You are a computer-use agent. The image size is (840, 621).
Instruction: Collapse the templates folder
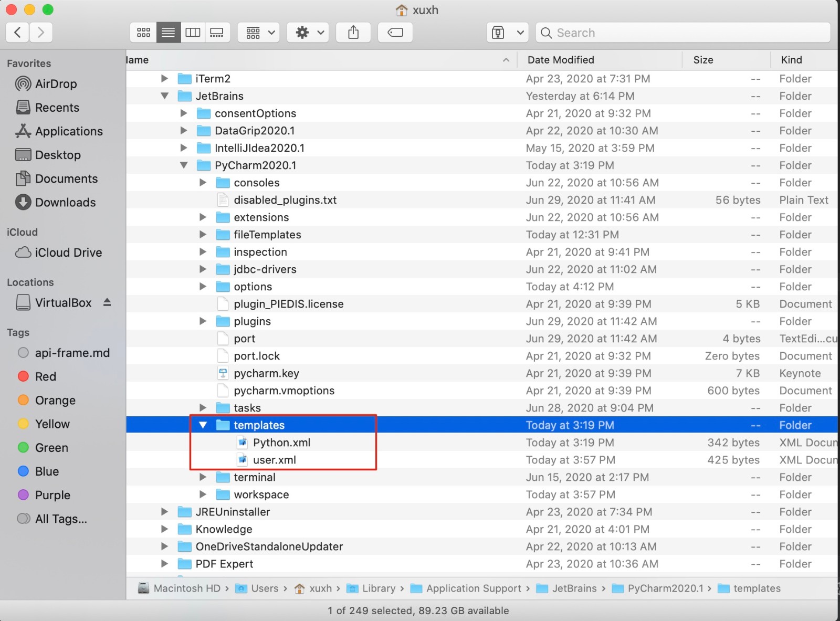(203, 425)
